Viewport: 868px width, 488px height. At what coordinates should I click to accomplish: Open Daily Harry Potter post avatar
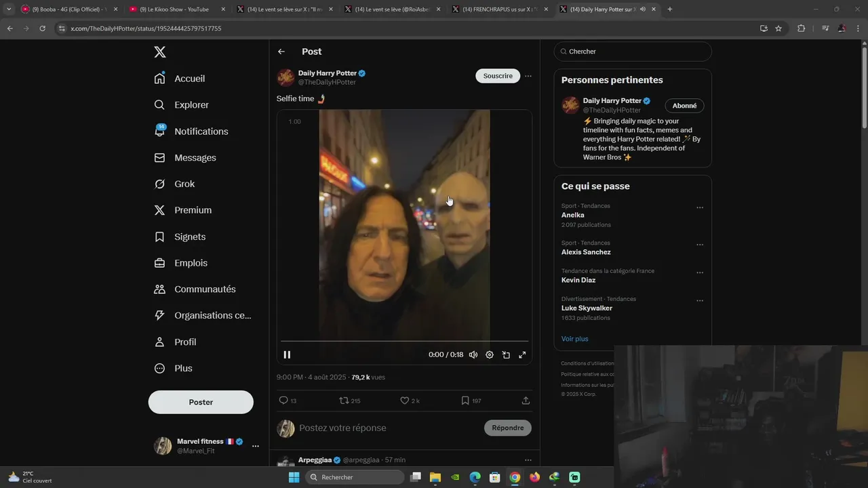click(285, 77)
